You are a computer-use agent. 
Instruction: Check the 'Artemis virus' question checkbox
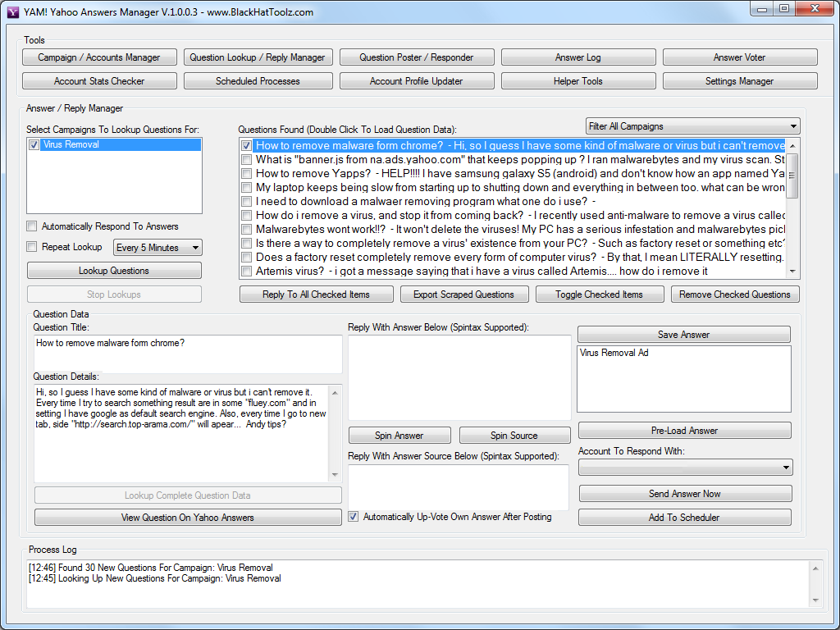(x=246, y=271)
